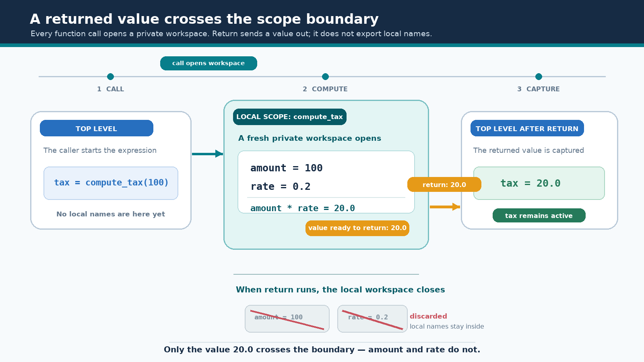The image size is (644, 362).
Task: Click 'The returned value is captured' text
Action: (x=528, y=150)
